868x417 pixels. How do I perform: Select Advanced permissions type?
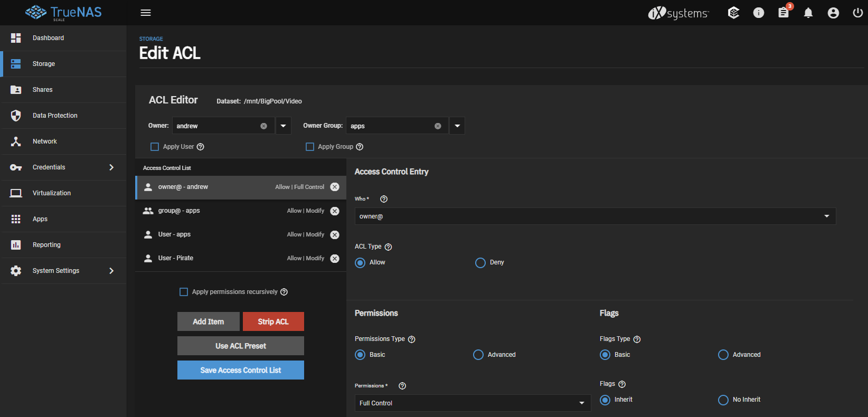478,355
